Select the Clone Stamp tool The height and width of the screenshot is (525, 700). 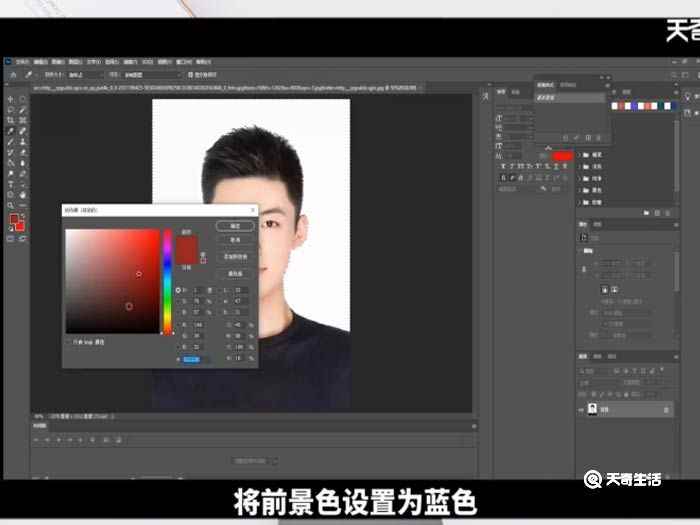22,142
